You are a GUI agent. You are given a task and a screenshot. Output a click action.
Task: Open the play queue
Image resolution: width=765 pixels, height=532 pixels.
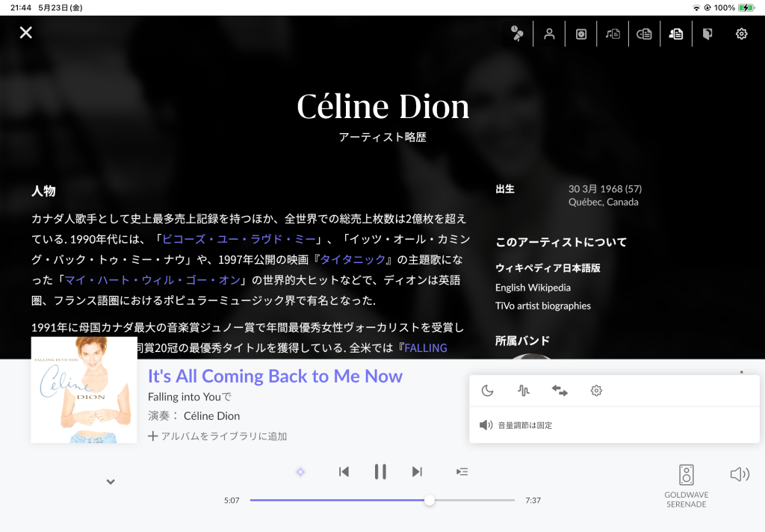coord(462,472)
